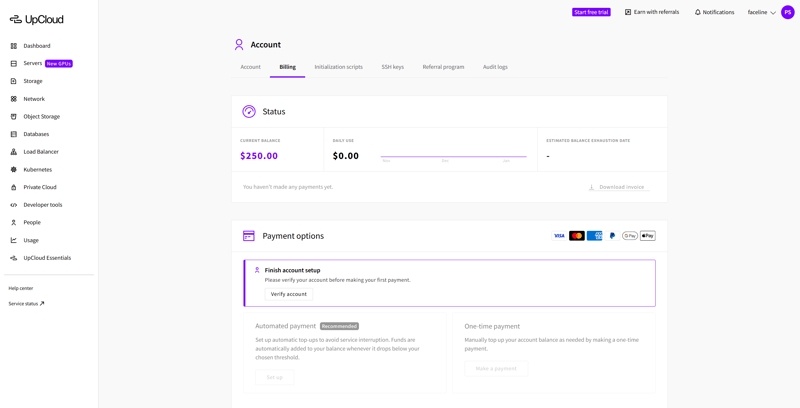Click the Storage sidebar icon
The image size is (800, 408).
[14, 81]
